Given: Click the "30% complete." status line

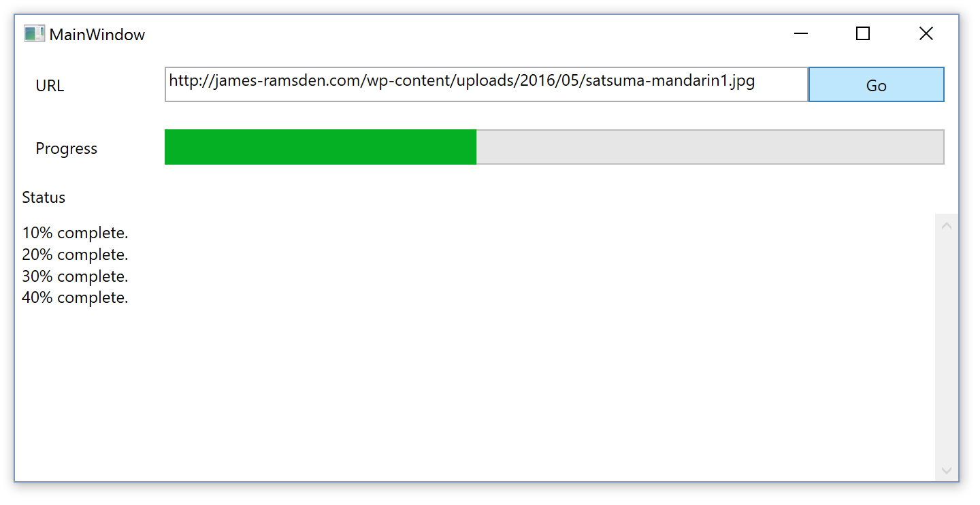Looking at the screenshot, I should click(x=75, y=276).
